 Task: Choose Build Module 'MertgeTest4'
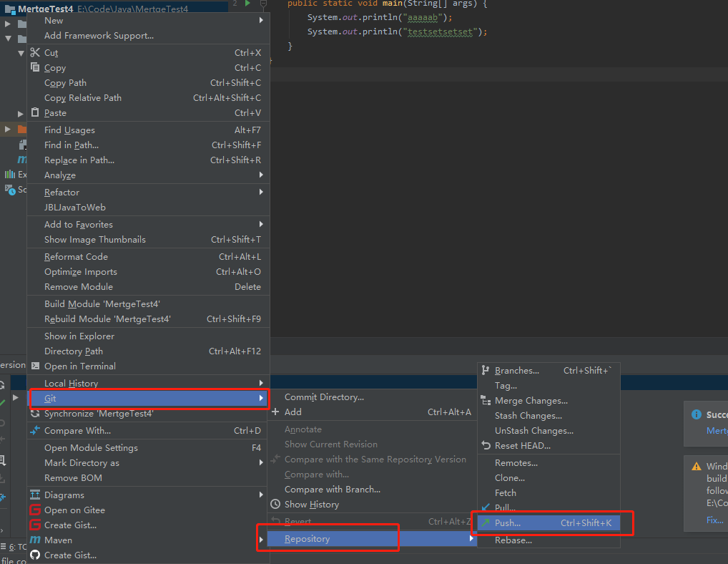(x=149, y=304)
